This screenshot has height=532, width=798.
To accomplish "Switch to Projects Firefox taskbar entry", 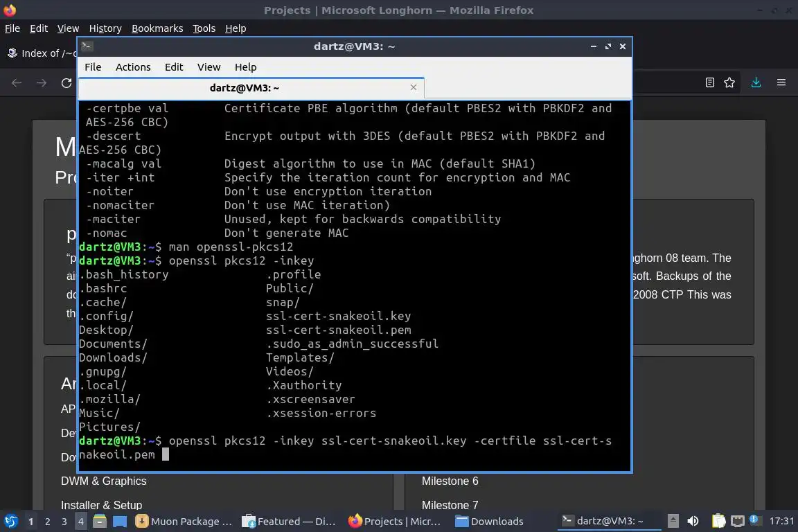I will 394,522.
